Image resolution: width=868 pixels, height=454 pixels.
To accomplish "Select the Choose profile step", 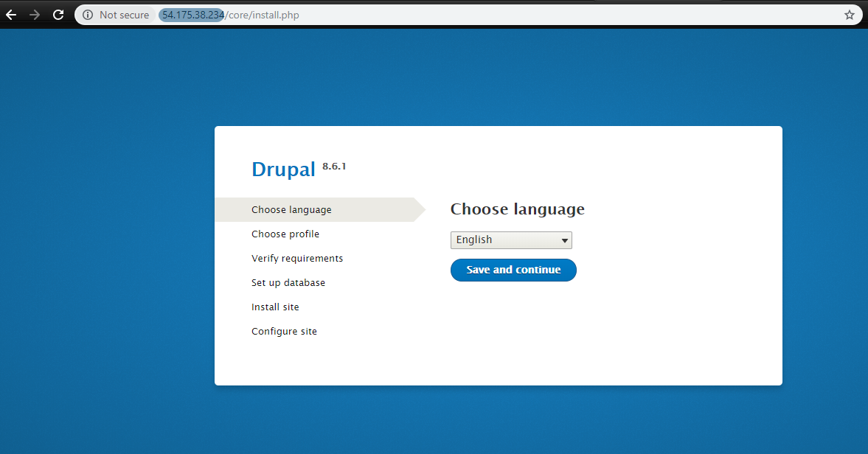I will pyautogui.click(x=285, y=234).
